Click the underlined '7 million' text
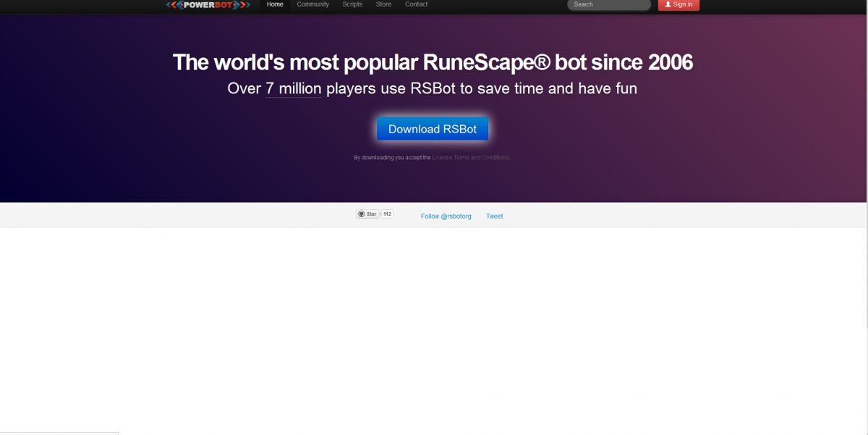The height and width of the screenshot is (435, 868). coord(293,89)
